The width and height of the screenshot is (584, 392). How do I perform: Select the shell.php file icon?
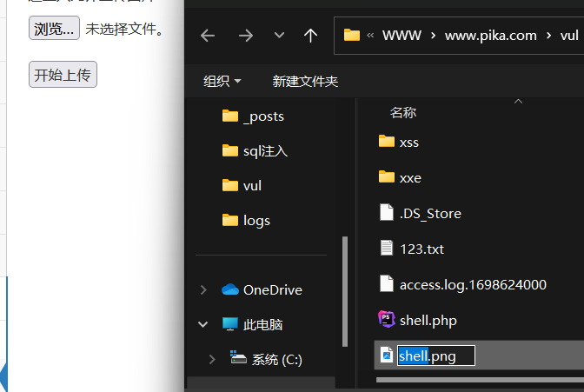[387, 320]
